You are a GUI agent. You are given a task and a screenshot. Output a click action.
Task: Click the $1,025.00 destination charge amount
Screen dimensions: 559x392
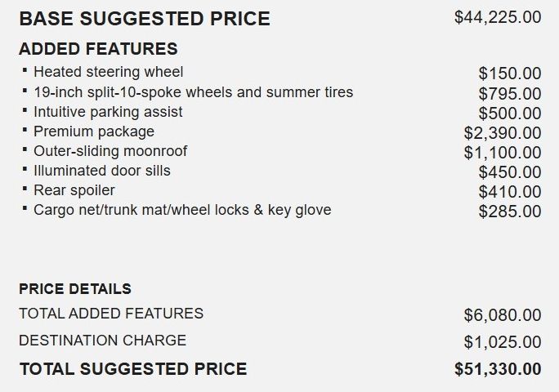coord(503,342)
